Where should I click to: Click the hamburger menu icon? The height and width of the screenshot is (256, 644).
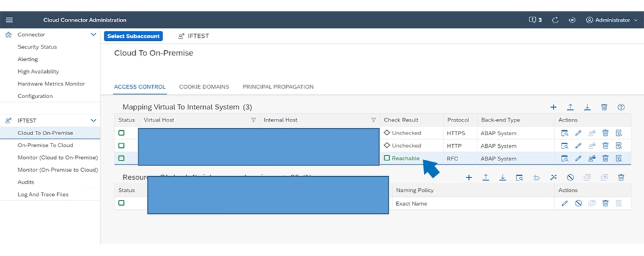9,20
